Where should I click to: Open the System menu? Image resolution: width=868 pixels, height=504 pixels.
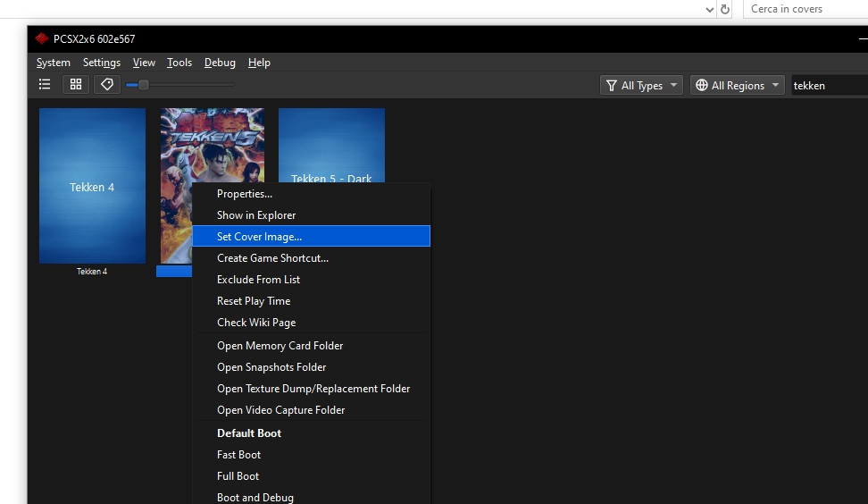pos(54,63)
